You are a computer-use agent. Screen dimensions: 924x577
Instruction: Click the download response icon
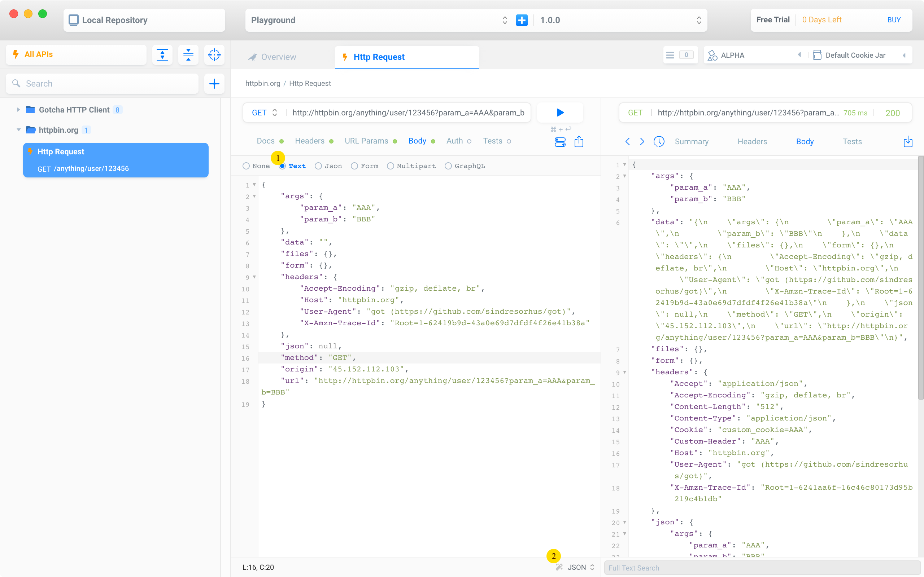(908, 142)
